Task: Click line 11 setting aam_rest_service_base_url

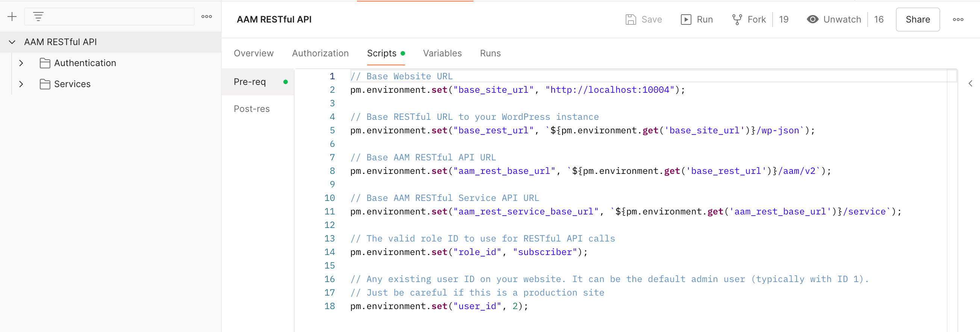Action: click(x=626, y=212)
